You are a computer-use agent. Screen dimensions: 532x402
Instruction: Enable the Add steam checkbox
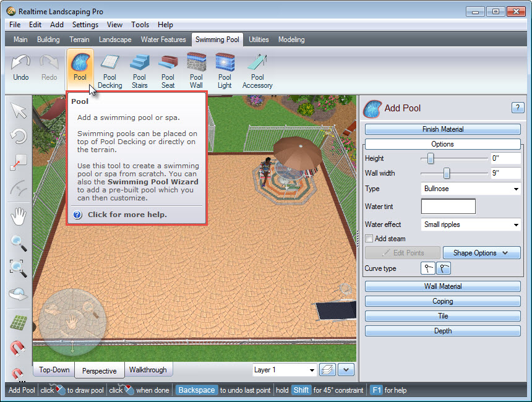[369, 239]
